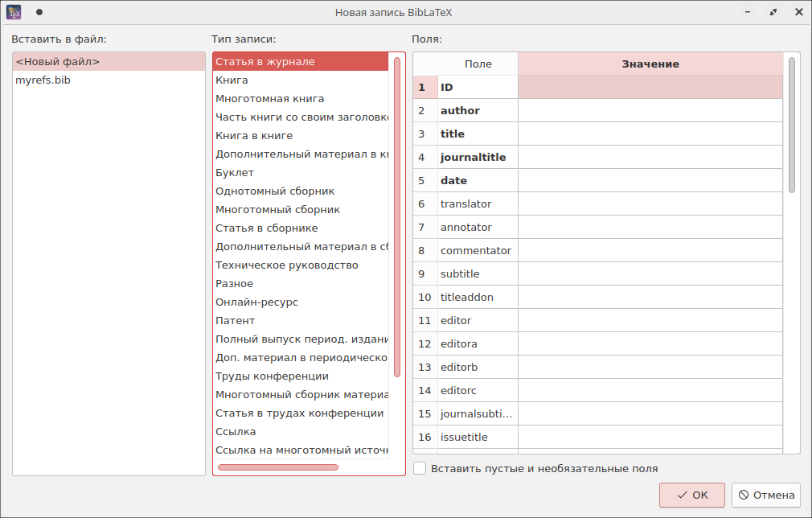Choose entry type Книга в книге
The image size is (812, 518).
click(x=301, y=136)
